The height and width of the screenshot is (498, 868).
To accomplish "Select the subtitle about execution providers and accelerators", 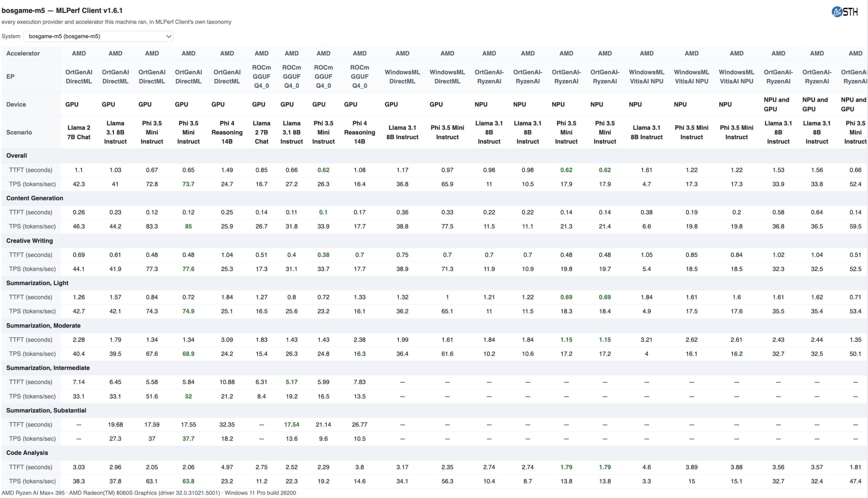I will [116, 22].
